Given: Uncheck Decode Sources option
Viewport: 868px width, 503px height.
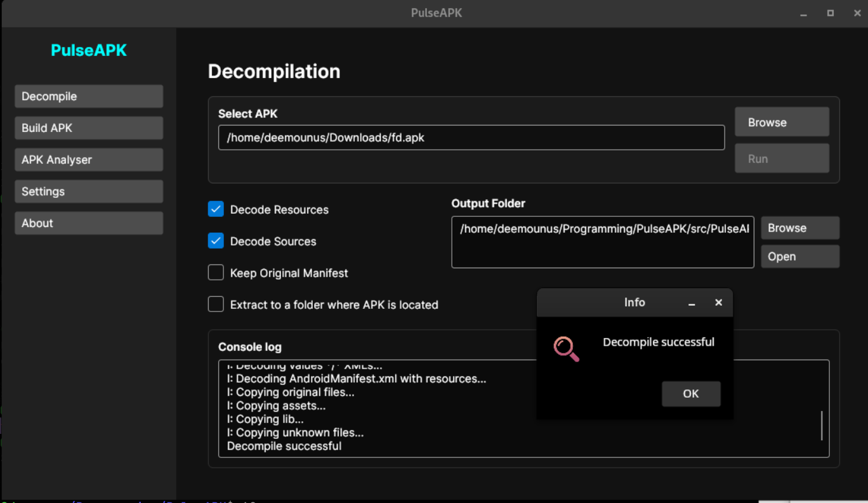Looking at the screenshot, I should pyautogui.click(x=216, y=241).
